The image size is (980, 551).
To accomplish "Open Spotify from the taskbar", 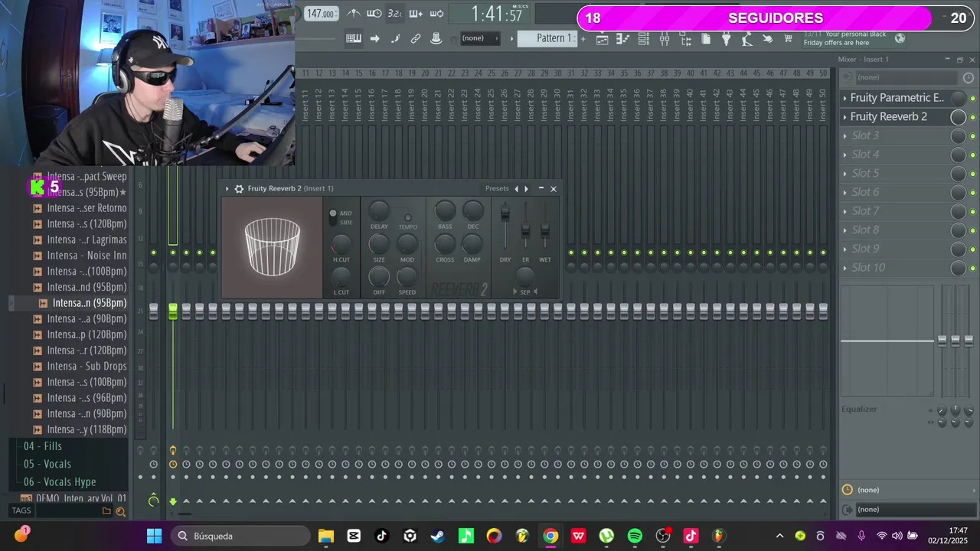I will point(635,536).
